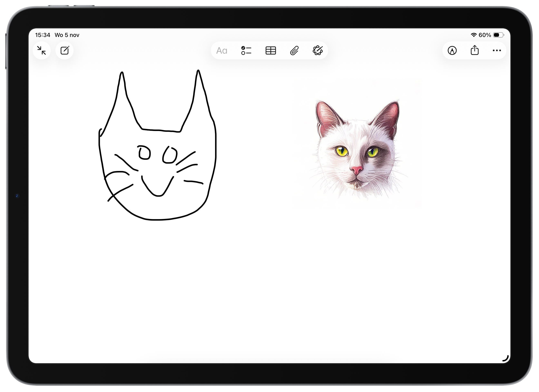The height and width of the screenshot is (392, 539).
Task: Insert a checklist using checklist icon
Action: click(246, 51)
